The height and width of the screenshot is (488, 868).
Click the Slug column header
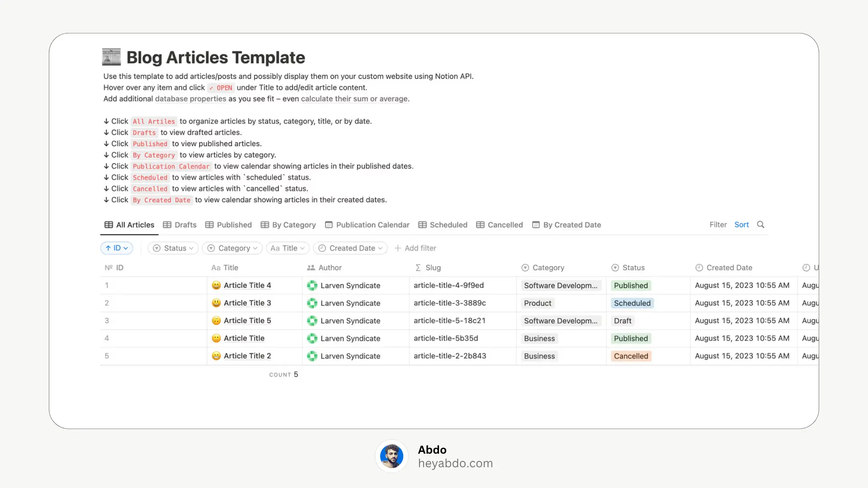click(x=463, y=267)
